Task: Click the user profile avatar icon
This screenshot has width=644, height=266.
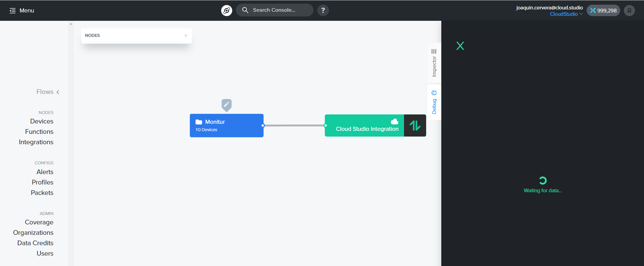Action: click(x=629, y=10)
